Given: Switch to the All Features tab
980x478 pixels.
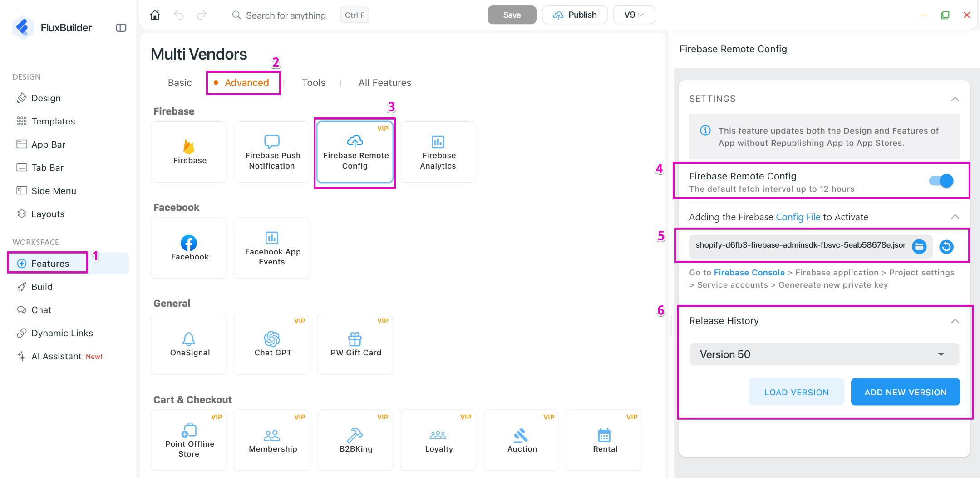Looking at the screenshot, I should [385, 83].
